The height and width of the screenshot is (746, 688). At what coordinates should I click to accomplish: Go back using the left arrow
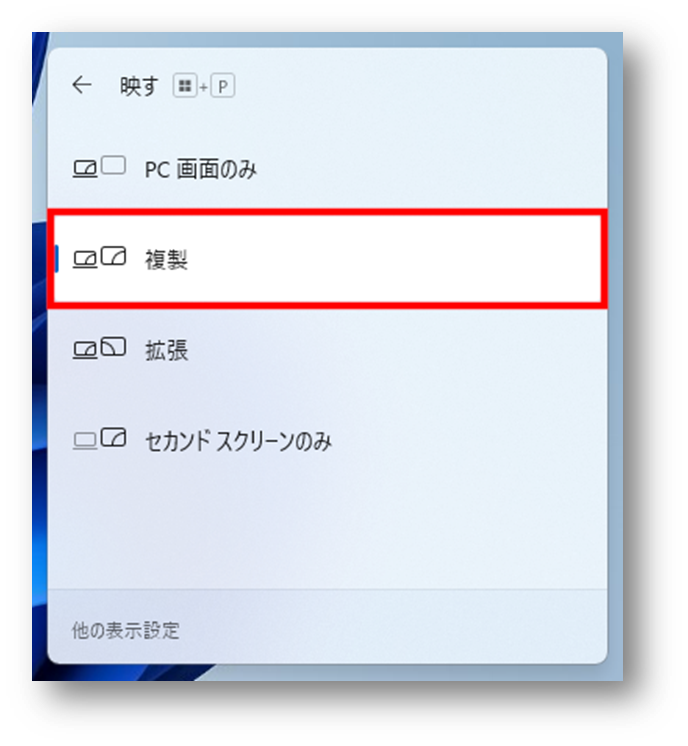[82, 86]
